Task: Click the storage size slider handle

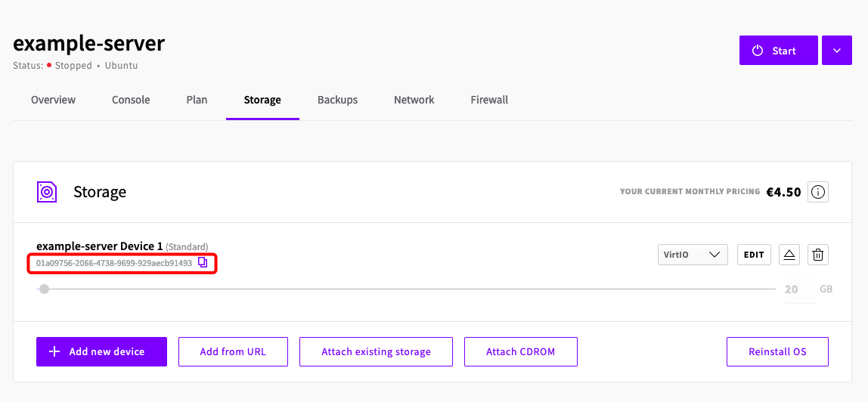Action: click(x=44, y=289)
